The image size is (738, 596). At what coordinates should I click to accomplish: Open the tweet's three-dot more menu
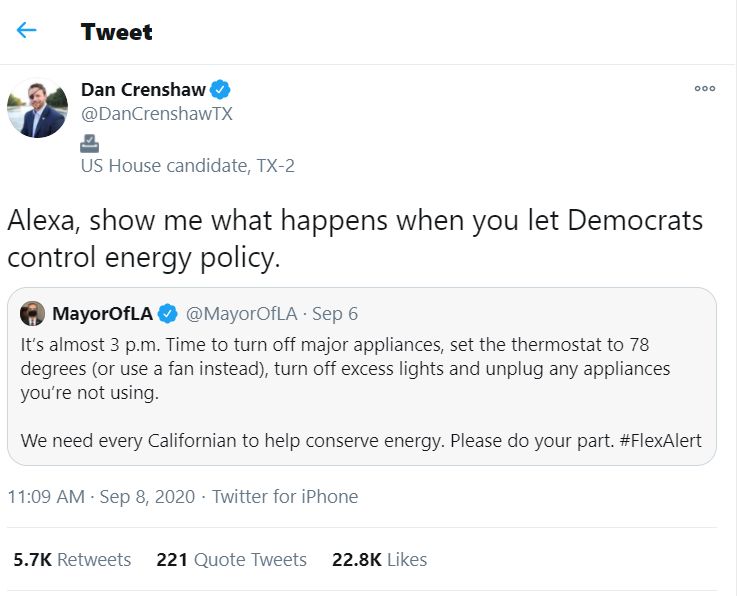coord(705,89)
